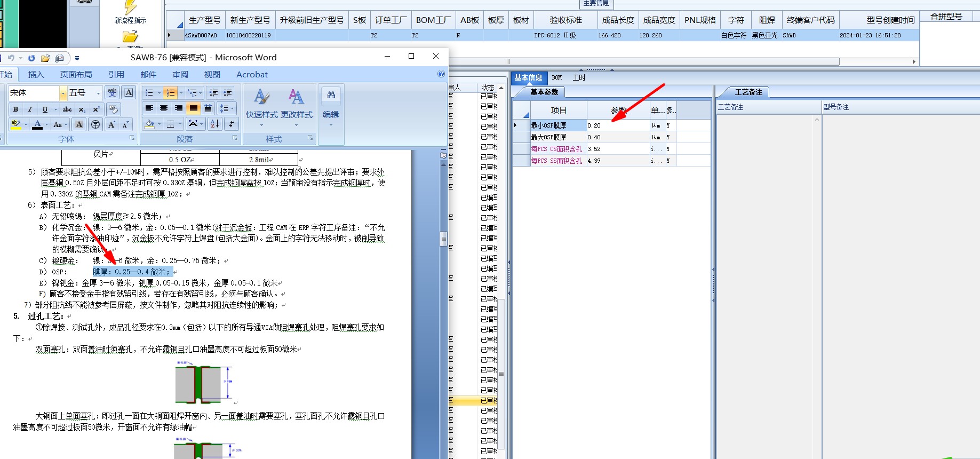This screenshot has height=459, width=980.
Task: Click the 生产型号 column header
Action: click(205, 20)
